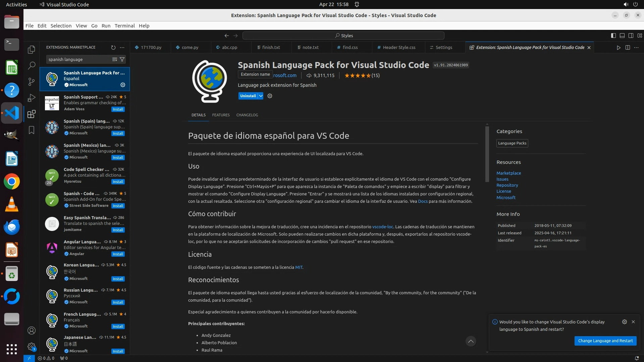Open the Explorer view in activity bar
The image size is (644, 362).
(32, 50)
